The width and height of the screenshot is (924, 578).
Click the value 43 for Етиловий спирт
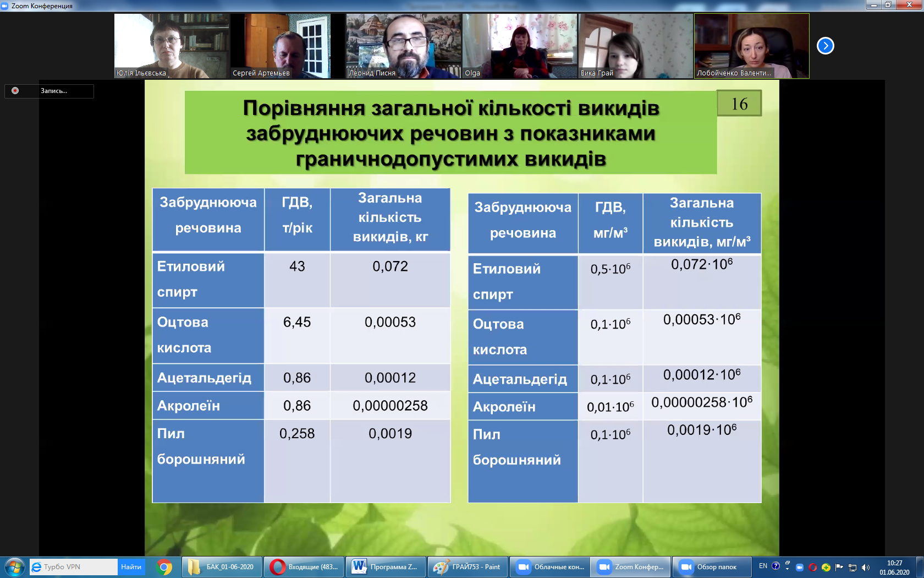pos(297,266)
